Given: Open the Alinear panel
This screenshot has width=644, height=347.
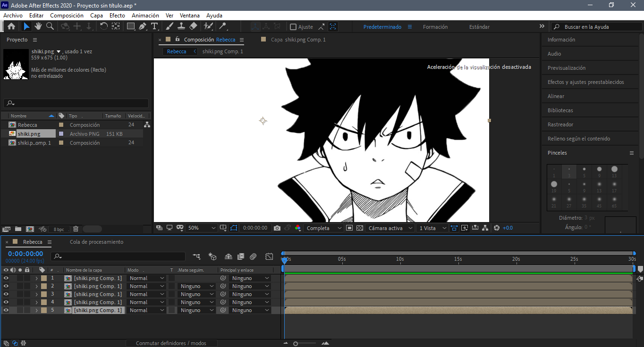Looking at the screenshot, I should pos(556,96).
